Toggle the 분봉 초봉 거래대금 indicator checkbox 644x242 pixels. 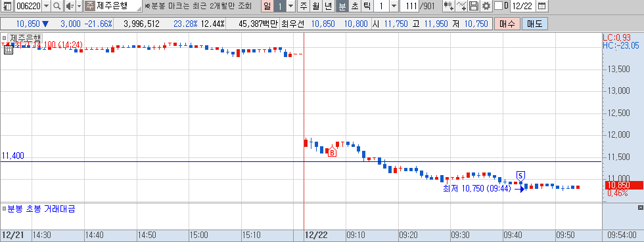coord(4,209)
